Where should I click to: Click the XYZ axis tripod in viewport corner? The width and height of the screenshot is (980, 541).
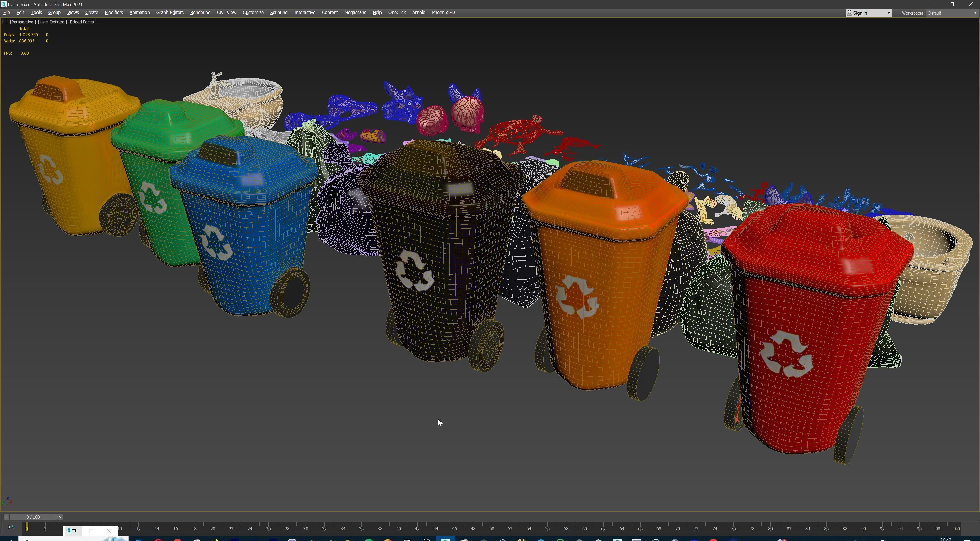pos(7,501)
